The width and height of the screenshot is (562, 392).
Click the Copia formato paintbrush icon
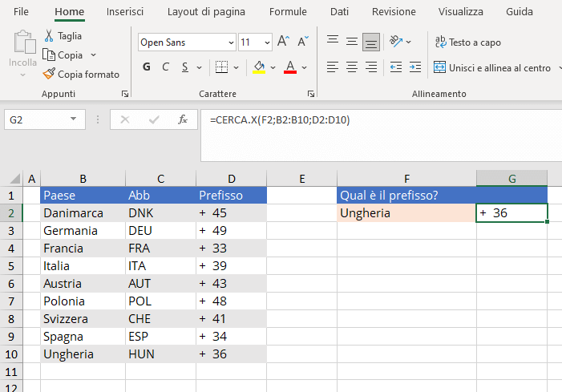(49, 74)
